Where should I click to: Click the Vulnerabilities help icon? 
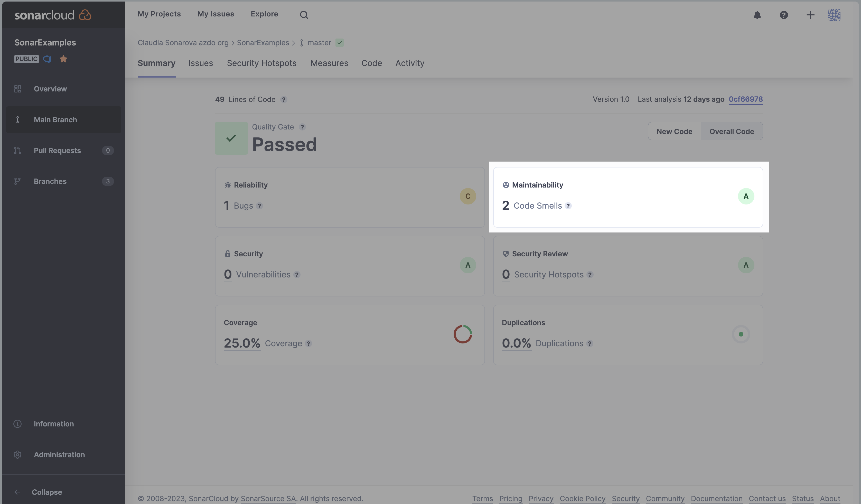click(x=297, y=275)
